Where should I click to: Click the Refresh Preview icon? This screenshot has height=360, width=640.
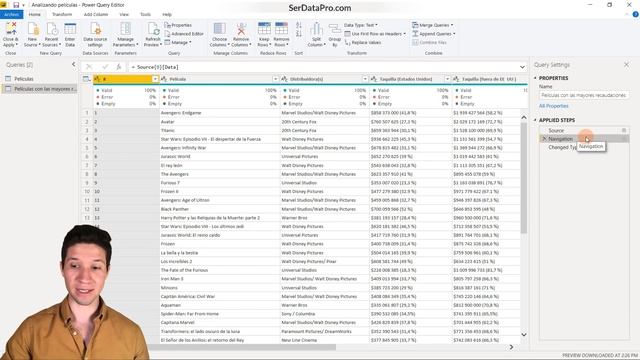[x=153, y=34]
